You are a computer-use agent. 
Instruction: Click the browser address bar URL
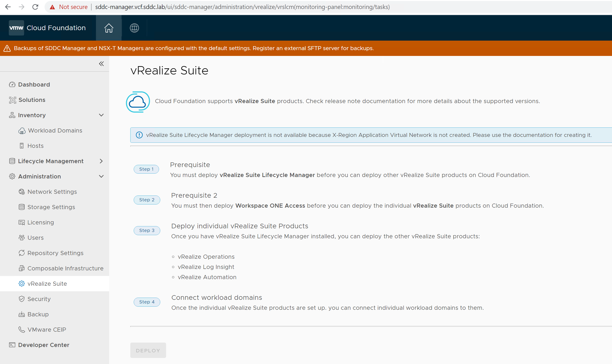pos(242,7)
